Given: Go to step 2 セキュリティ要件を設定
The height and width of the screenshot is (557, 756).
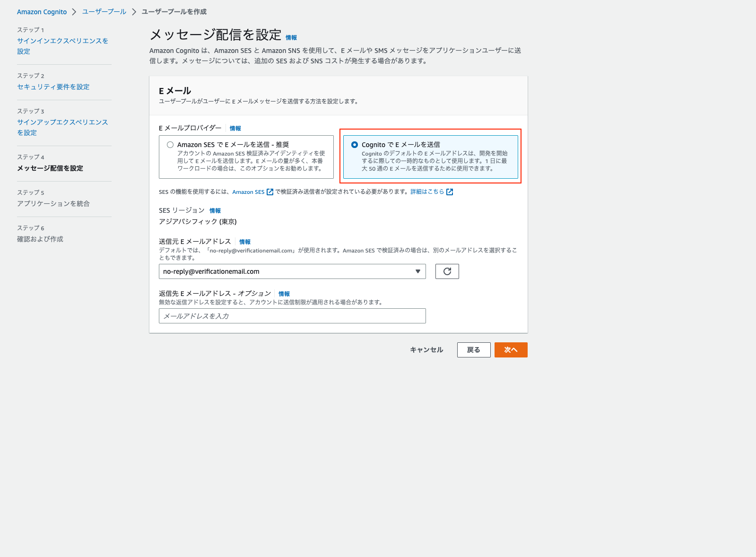Looking at the screenshot, I should [53, 87].
